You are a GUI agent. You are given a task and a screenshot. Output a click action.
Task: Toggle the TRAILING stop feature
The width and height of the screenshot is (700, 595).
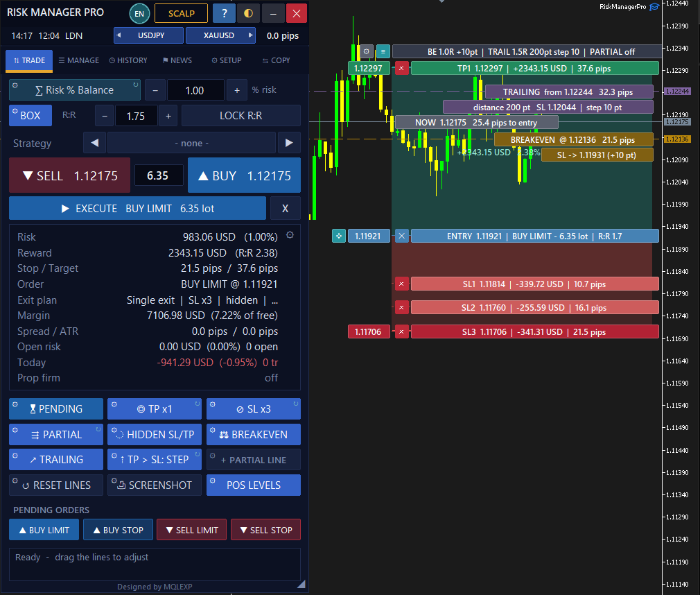click(x=56, y=460)
